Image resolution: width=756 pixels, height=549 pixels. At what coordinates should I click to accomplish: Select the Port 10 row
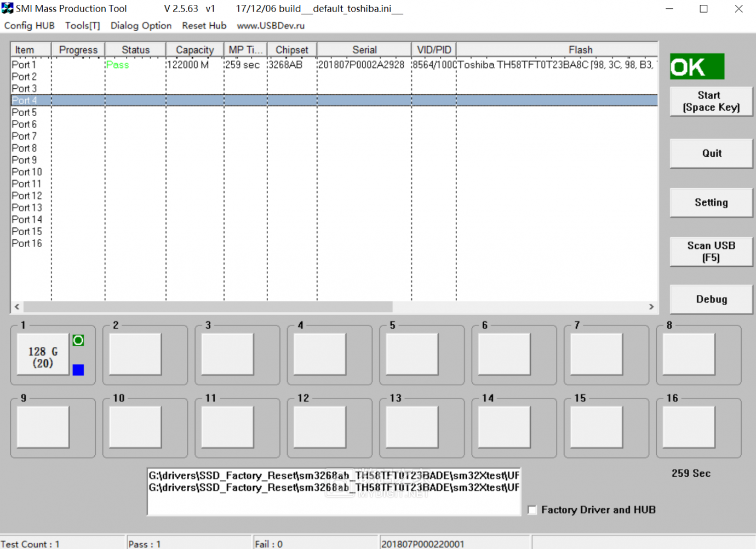coord(334,172)
